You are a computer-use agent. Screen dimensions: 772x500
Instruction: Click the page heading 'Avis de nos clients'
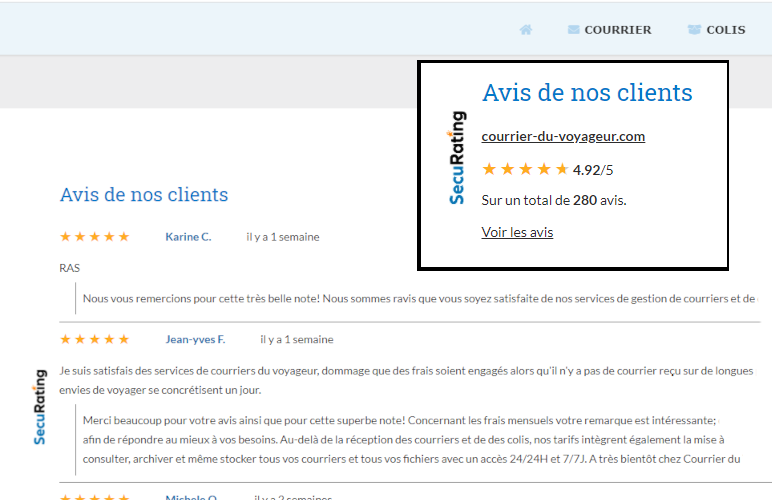coord(144,194)
